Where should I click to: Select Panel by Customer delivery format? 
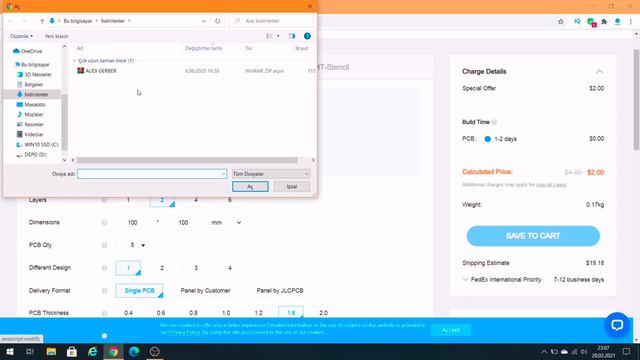(x=206, y=291)
